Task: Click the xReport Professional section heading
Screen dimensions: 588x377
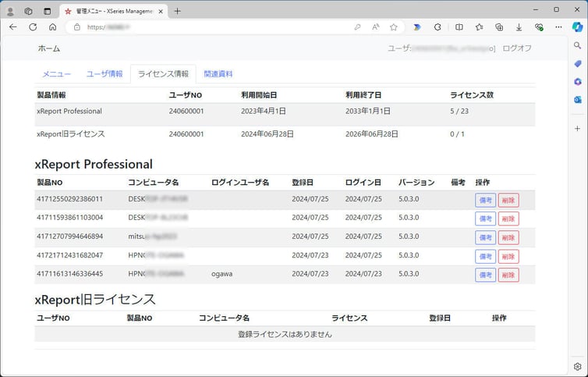Action: coord(94,164)
